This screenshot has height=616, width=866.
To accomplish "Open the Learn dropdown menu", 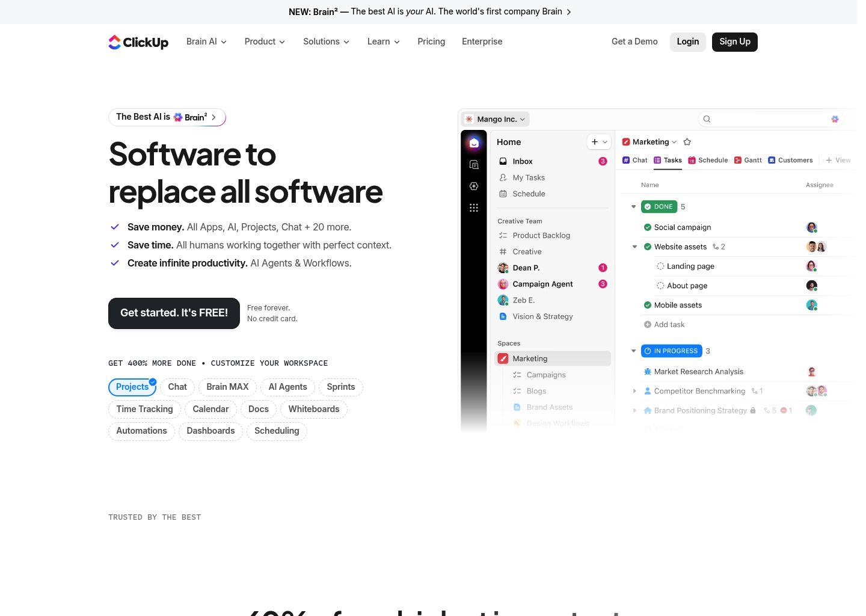I will 384,42.
